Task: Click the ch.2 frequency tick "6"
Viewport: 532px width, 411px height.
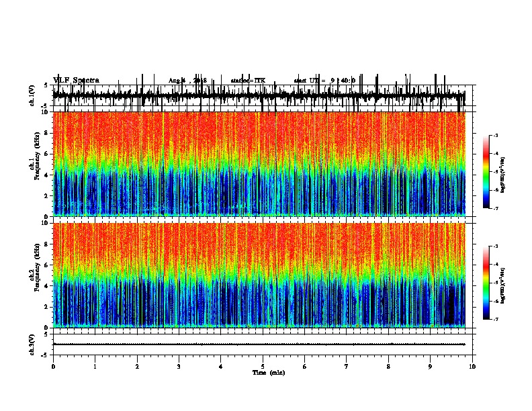Action: [x=47, y=265]
